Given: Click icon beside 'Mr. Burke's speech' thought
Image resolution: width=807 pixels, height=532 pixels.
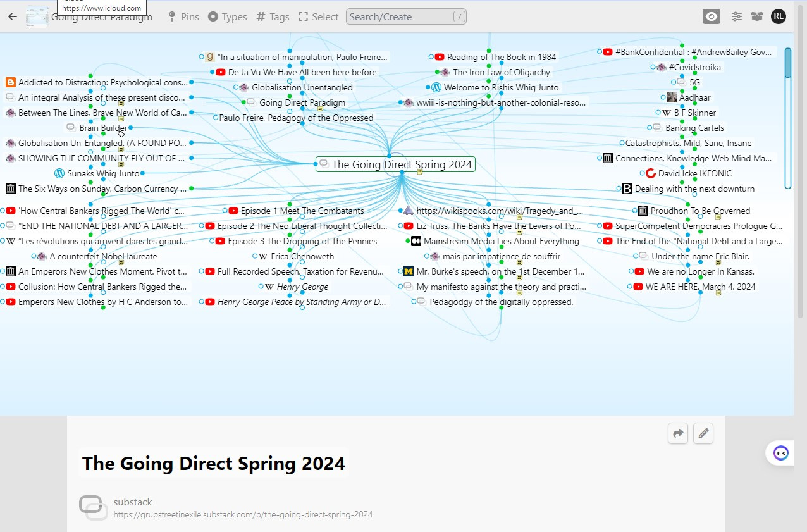Looking at the screenshot, I should (409, 271).
